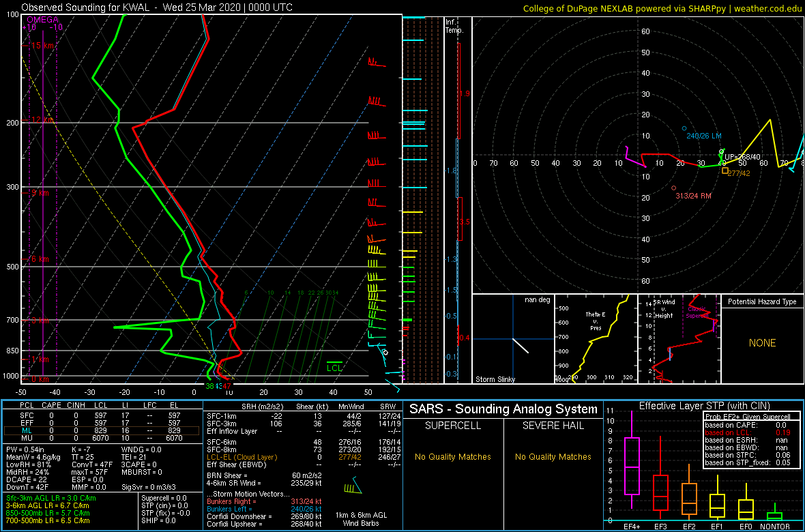Click the SUPERCELL analog column header
Viewport: 805px width, 532px height.
(453, 426)
